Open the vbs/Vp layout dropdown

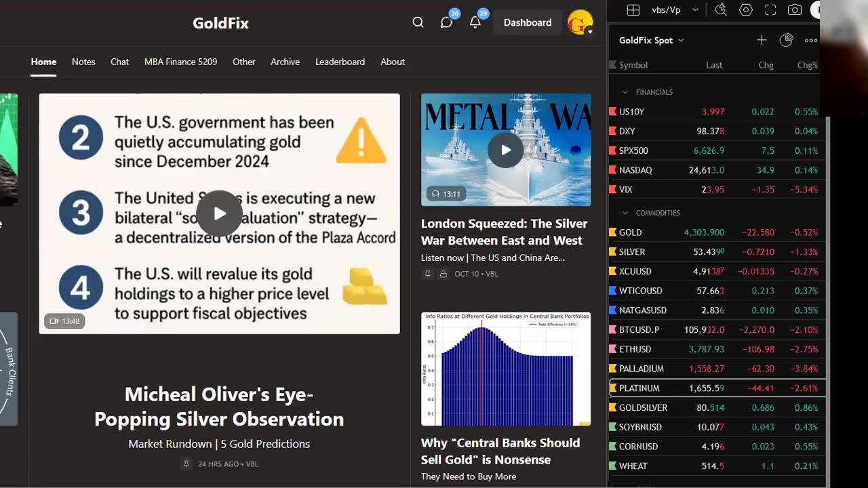pyautogui.click(x=674, y=10)
